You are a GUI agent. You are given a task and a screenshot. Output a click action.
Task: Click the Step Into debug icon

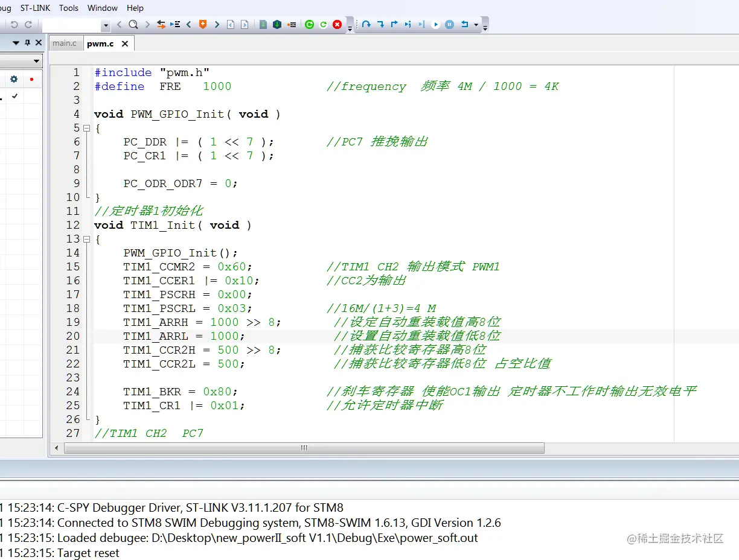380,25
